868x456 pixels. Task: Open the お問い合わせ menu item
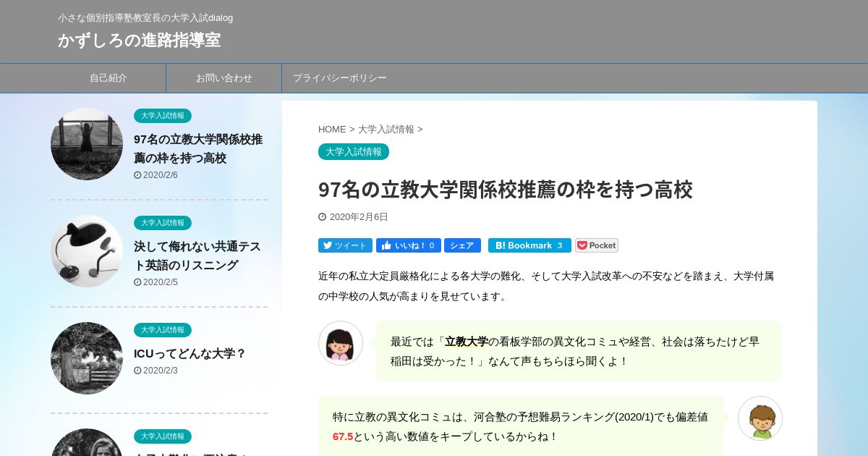coord(224,78)
